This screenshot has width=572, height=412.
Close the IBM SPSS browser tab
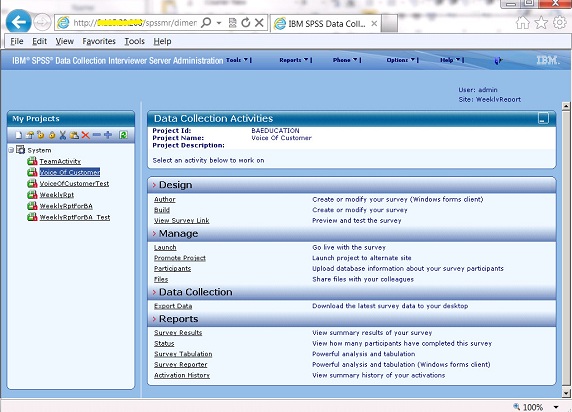pyautogui.click(x=374, y=24)
